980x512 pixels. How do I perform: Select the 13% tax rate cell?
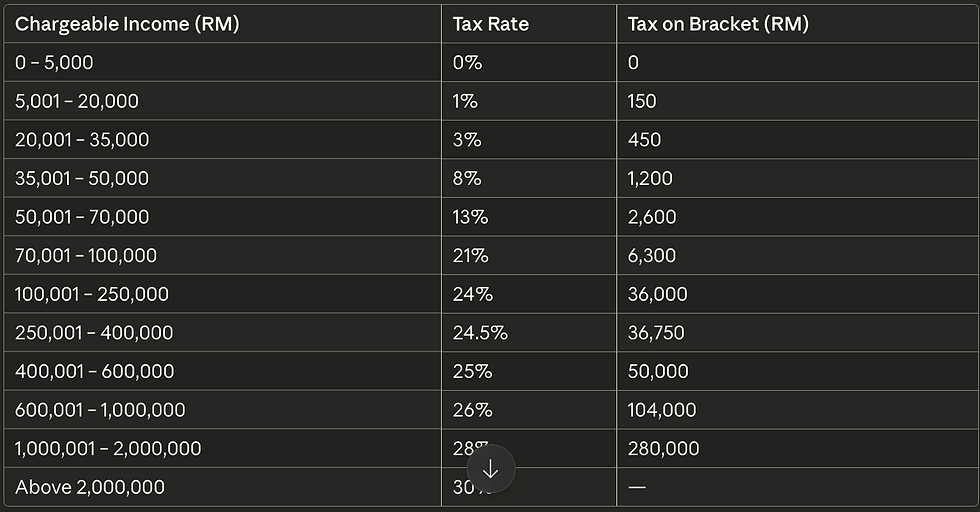(470, 217)
